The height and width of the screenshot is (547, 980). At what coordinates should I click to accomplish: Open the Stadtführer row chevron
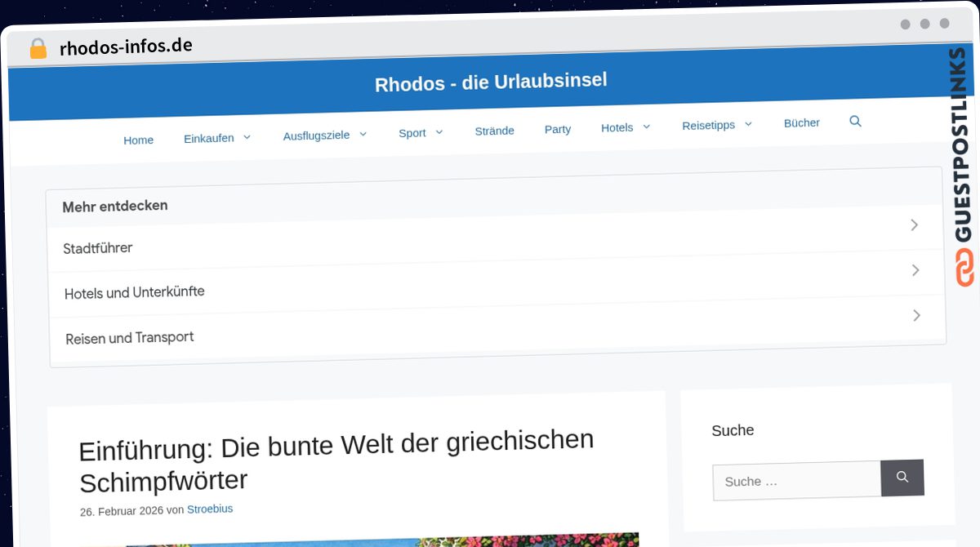click(914, 225)
